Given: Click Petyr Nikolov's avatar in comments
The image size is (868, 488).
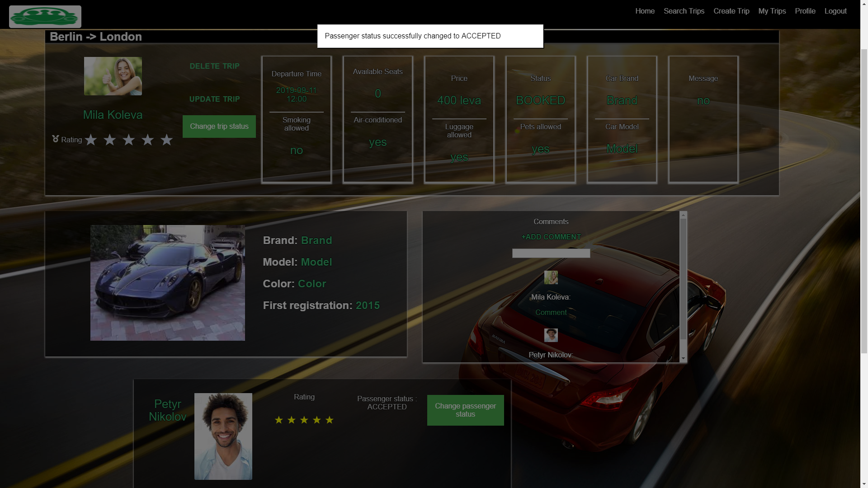Looking at the screenshot, I should 551,335.
